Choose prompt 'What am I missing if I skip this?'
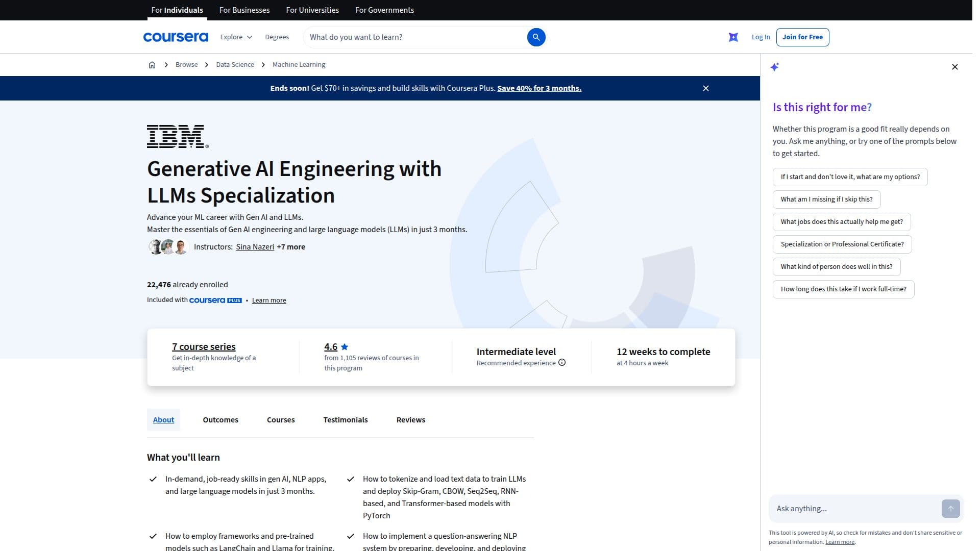Screen dimensions: 980x551 click(826, 199)
